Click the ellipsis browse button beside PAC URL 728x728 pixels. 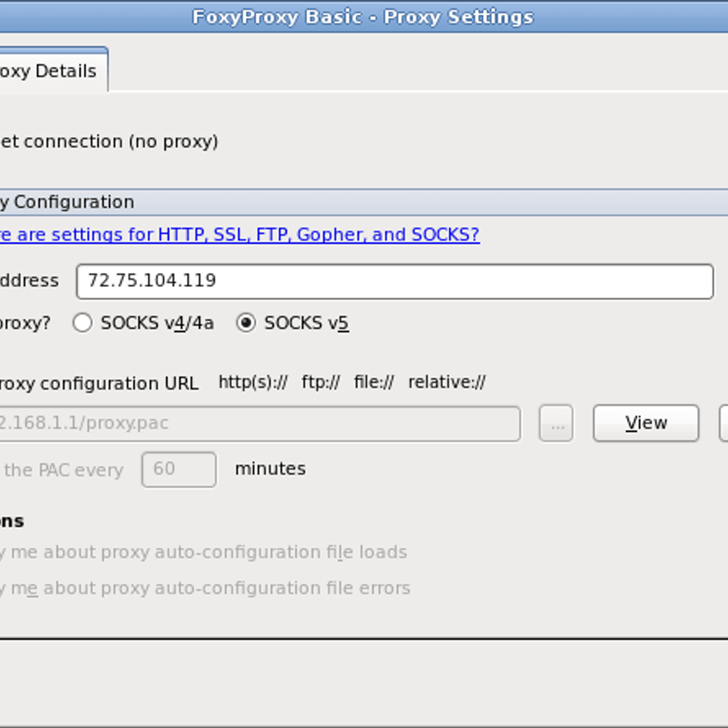[x=556, y=424]
